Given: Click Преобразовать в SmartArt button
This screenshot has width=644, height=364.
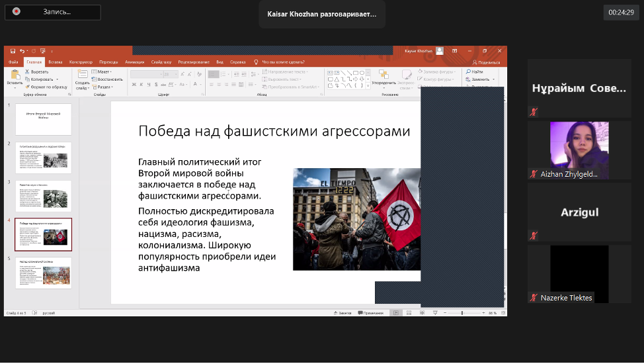Looking at the screenshot, I should [290, 87].
